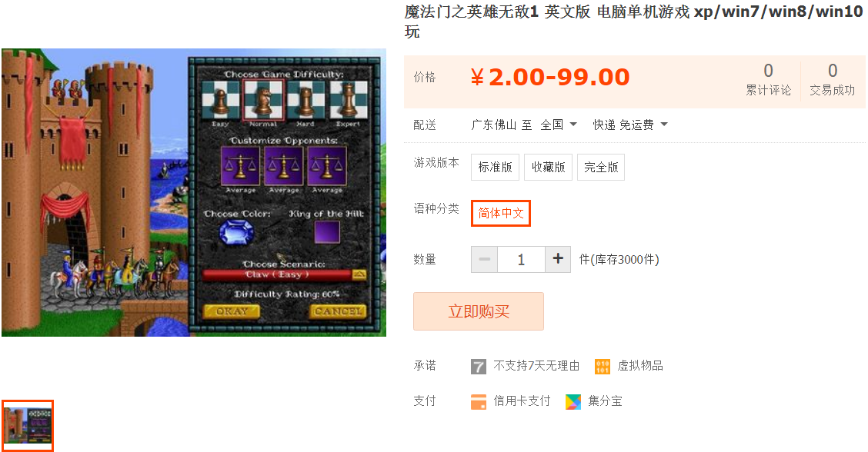
Task: Click the virtual goods 虚拟物品 icon
Action: 603,366
